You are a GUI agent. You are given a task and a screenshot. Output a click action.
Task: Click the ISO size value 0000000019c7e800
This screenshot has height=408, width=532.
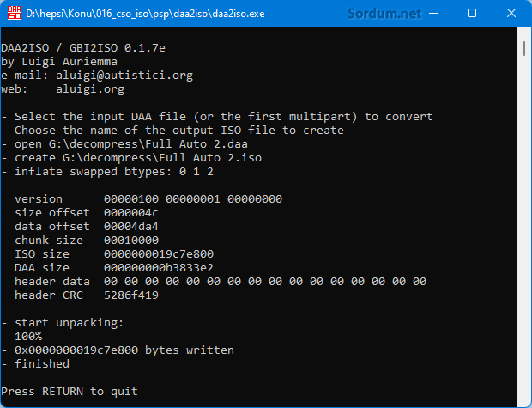pos(159,253)
